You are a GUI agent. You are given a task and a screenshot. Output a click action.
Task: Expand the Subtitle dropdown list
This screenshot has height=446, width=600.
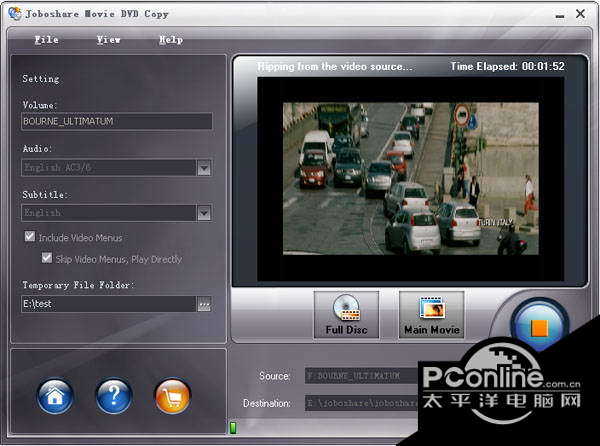coord(204,213)
